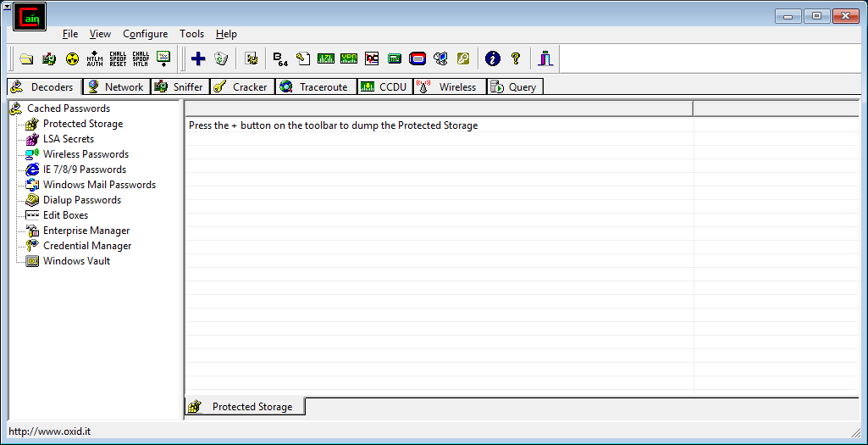Select Windows Mail Passwords tree item
The image size is (868, 445).
click(x=100, y=185)
